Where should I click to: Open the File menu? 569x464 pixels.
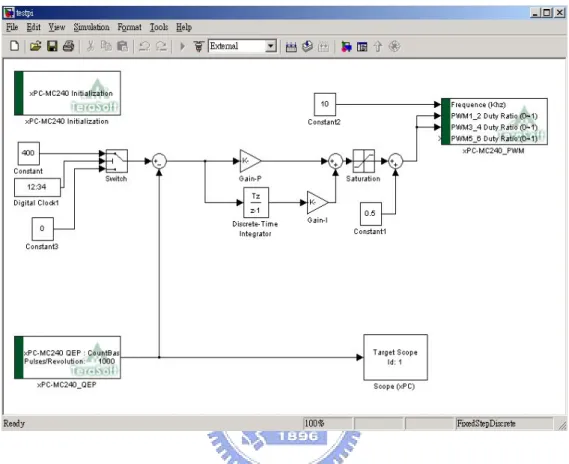coord(12,27)
